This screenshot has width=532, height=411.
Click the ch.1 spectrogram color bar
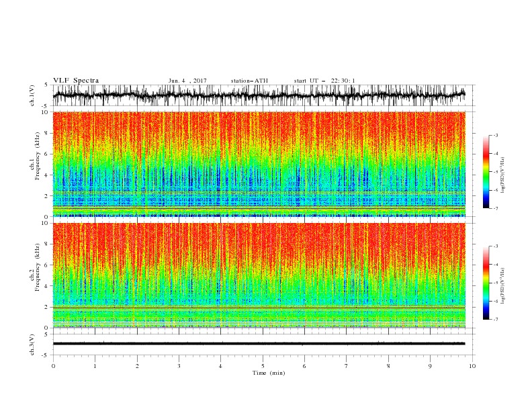tap(486, 171)
